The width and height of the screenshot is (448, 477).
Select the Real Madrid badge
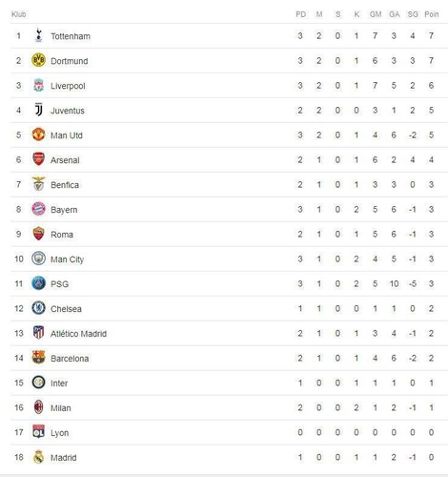38,457
